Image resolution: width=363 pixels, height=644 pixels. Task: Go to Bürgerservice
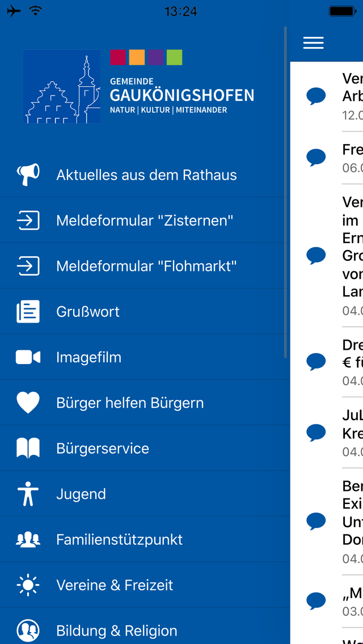click(x=145, y=448)
